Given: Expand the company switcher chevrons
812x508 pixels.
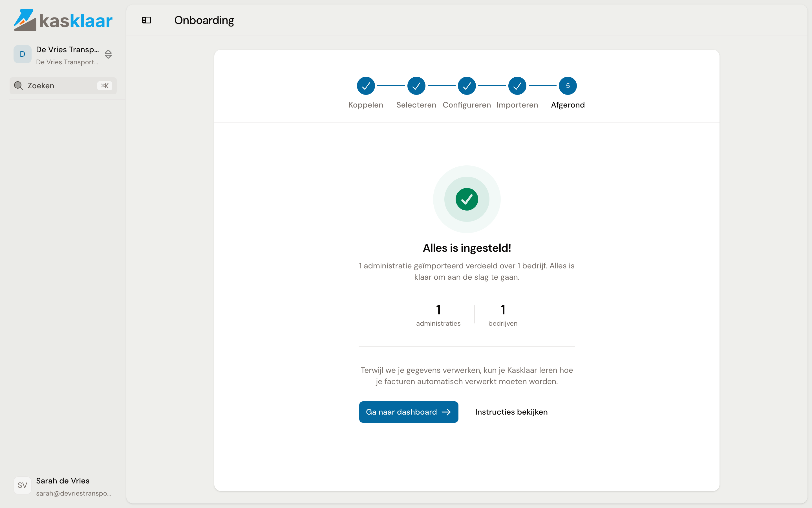Looking at the screenshot, I should click(108, 54).
